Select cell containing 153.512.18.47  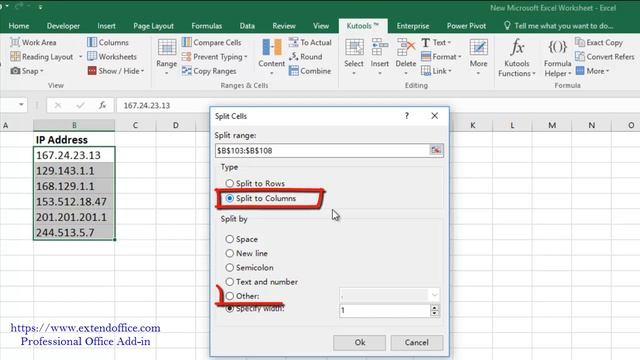point(74,202)
